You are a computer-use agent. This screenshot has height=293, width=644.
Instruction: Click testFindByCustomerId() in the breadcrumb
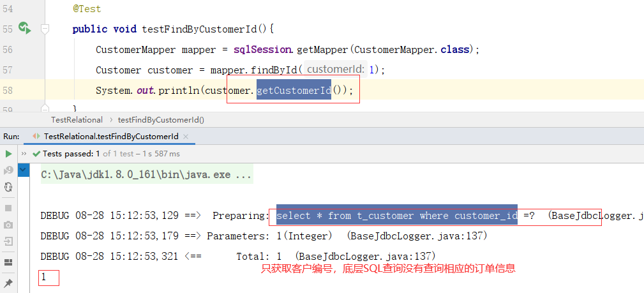click(x=161, y=120)
